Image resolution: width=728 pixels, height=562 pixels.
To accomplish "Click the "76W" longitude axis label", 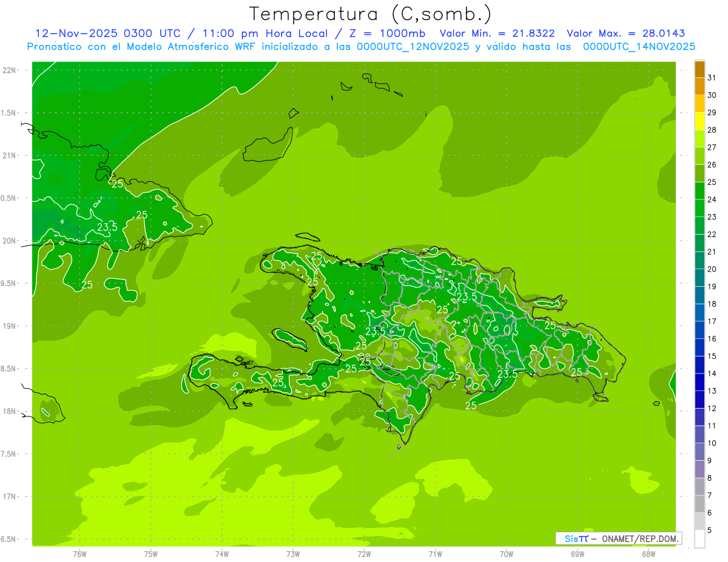I will [x=79, y=554].
